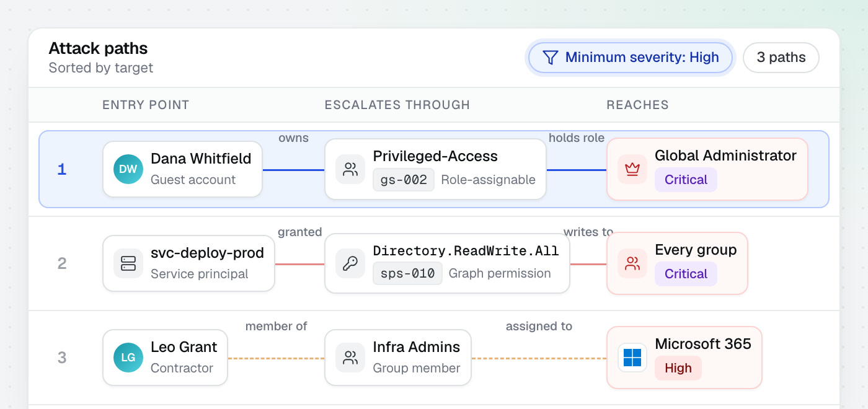Screen dimensions: 868x409
Task: Click Critical badge under Global Administrator
Action: pos(686,180)
